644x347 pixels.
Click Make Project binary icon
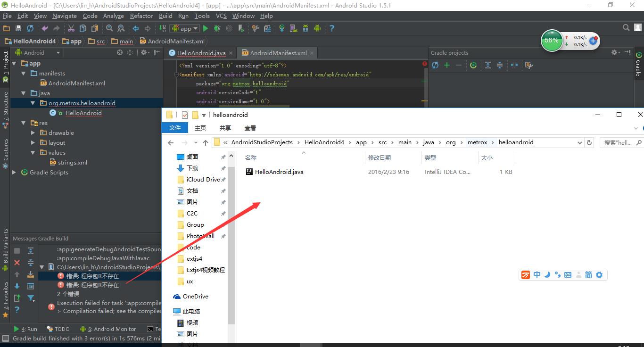[x=162, y=28]
